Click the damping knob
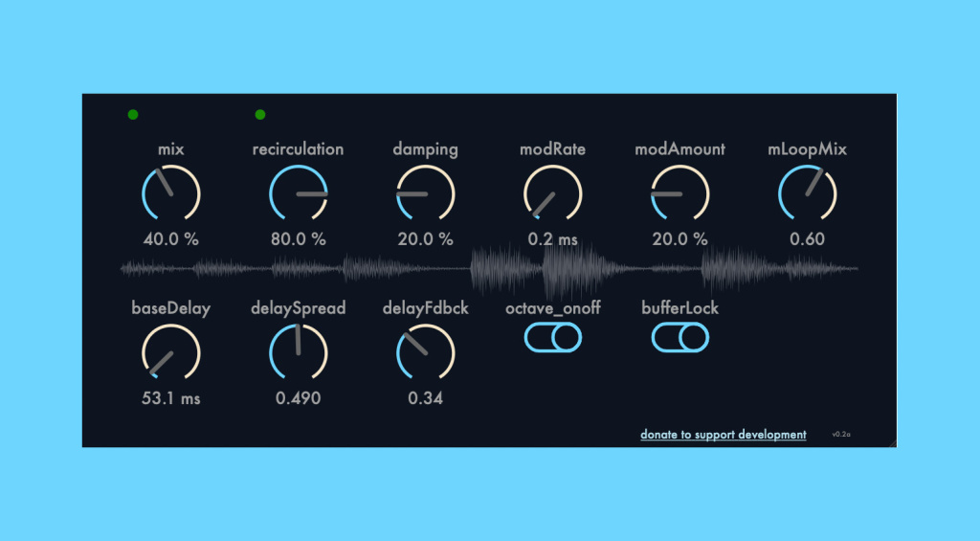This screenshot has height=541, width=980. pos(425,193)
